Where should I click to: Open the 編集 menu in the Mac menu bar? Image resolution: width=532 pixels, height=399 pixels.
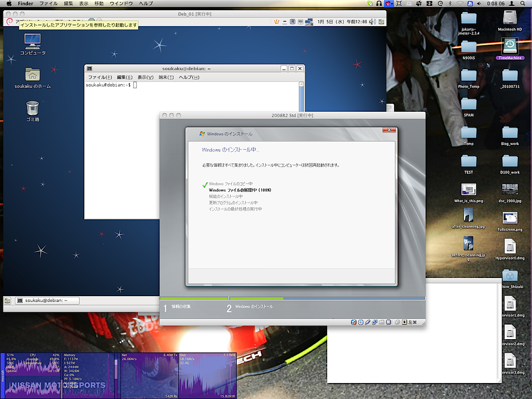pos(69,4)
